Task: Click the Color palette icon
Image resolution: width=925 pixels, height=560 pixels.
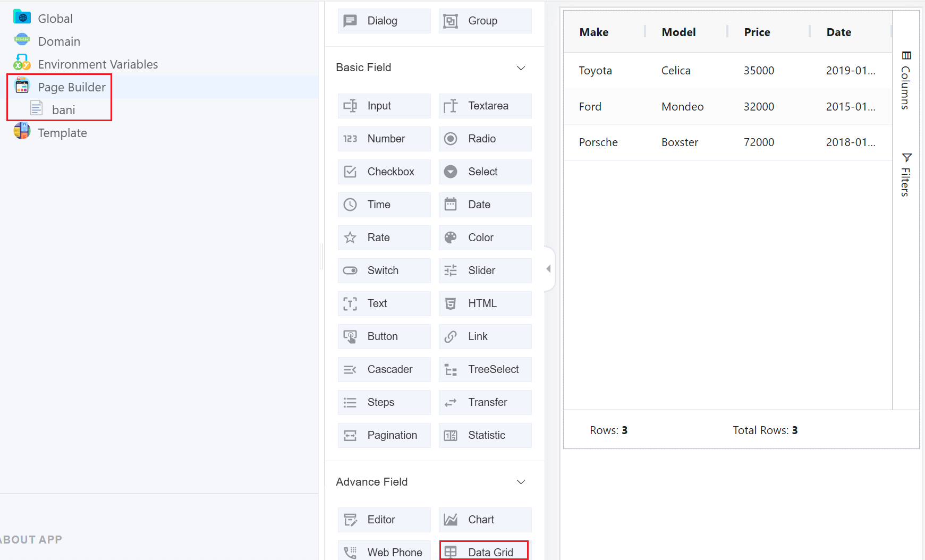Action: 451,237
